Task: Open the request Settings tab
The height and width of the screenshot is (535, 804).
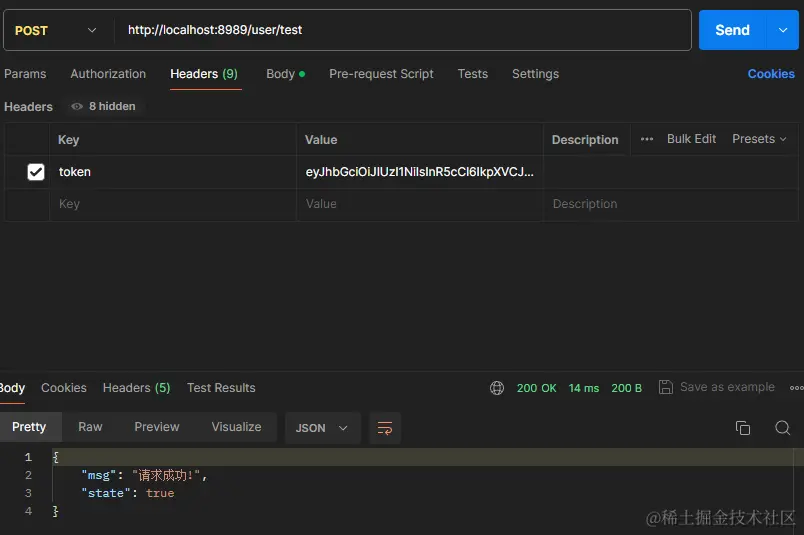Action: (x=535, y=74)
